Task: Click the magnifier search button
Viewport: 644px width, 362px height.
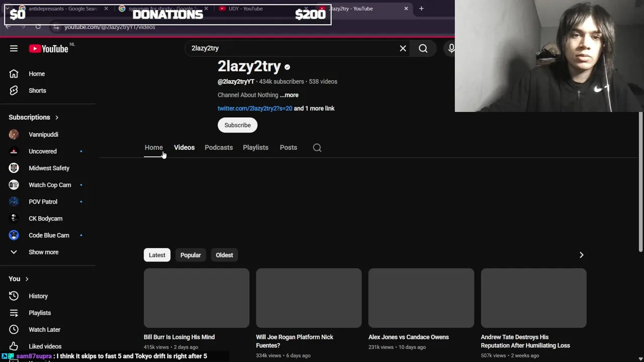Action: [423, 48]
